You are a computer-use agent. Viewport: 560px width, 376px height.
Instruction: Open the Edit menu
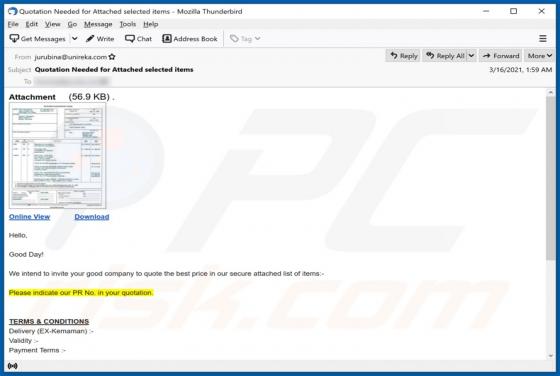pos(31,24)
